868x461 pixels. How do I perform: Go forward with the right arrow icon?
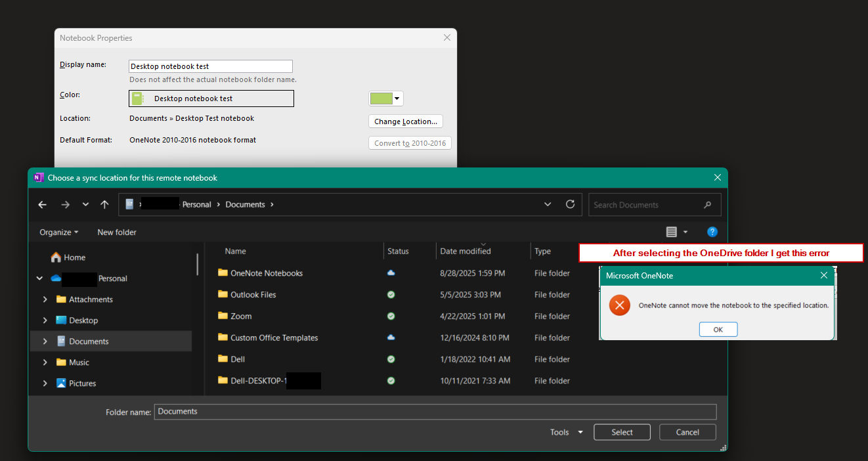(x=65, y=205)
